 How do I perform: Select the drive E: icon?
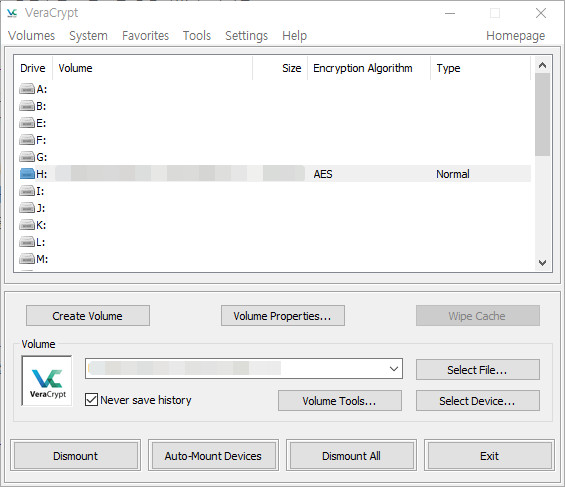27,123
